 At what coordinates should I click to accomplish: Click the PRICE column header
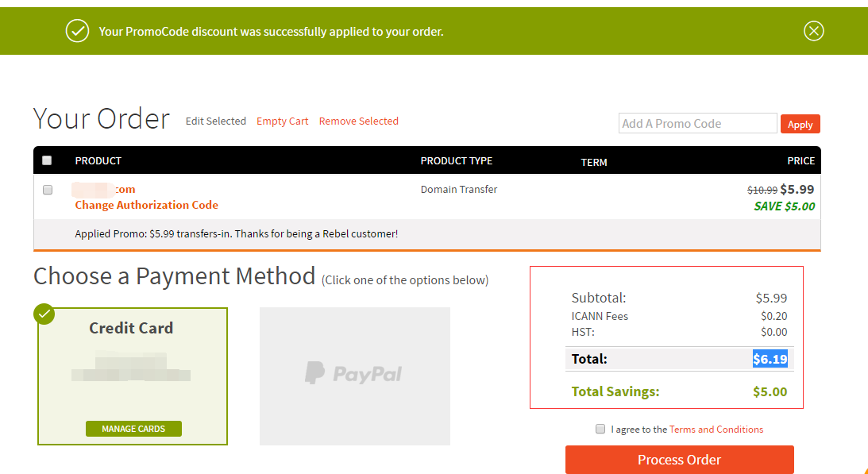tap(801, 160)
